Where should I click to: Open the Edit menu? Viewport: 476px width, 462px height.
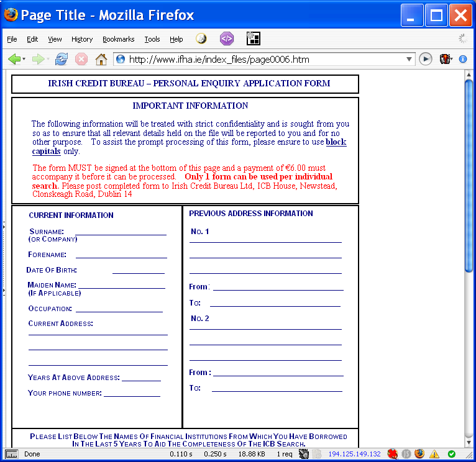32,39
